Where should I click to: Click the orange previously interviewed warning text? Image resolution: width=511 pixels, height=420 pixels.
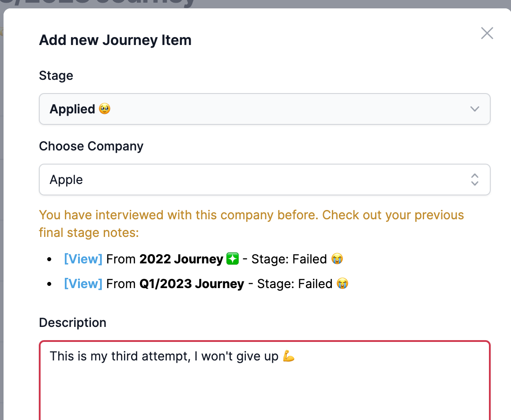[x=251, y=224]
